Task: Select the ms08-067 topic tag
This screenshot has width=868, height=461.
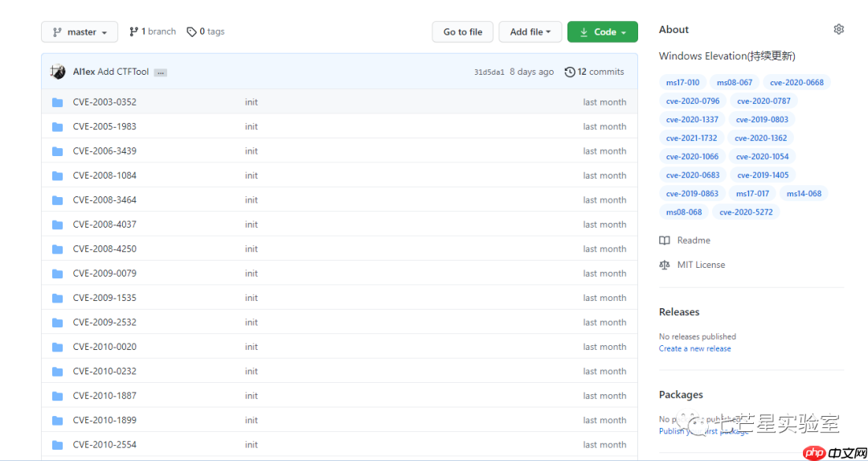Action: coord(735,83)
